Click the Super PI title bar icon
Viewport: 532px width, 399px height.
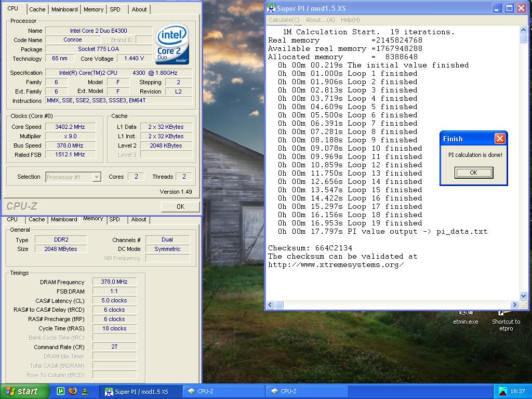[271, 8]
